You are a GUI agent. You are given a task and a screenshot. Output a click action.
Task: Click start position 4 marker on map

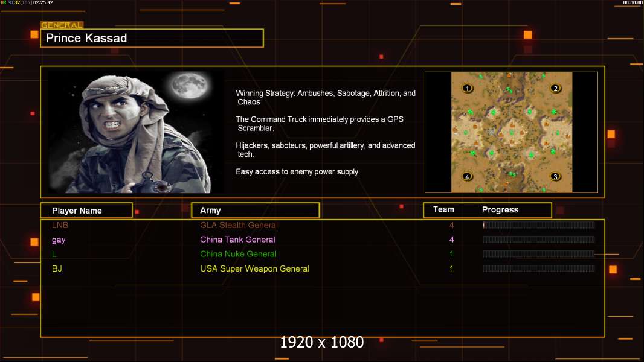pyautogui.click(x=467, y=176)
